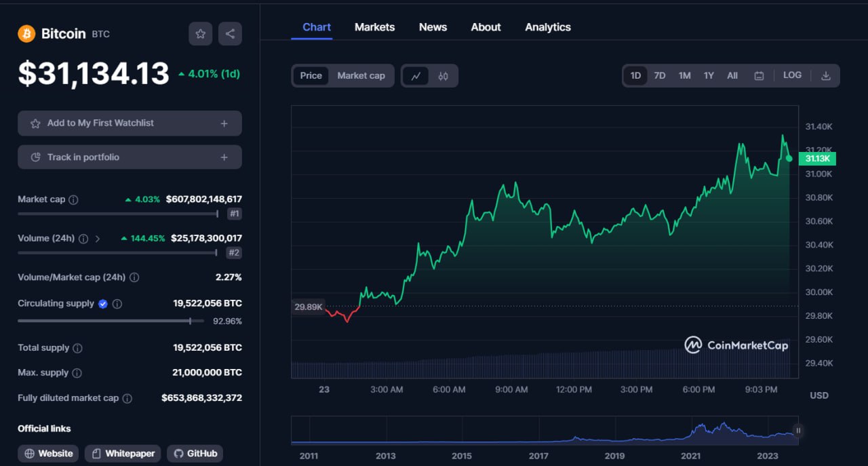Click the Volume (24h) info icon

pyautogui.click(x=83, y=239)
